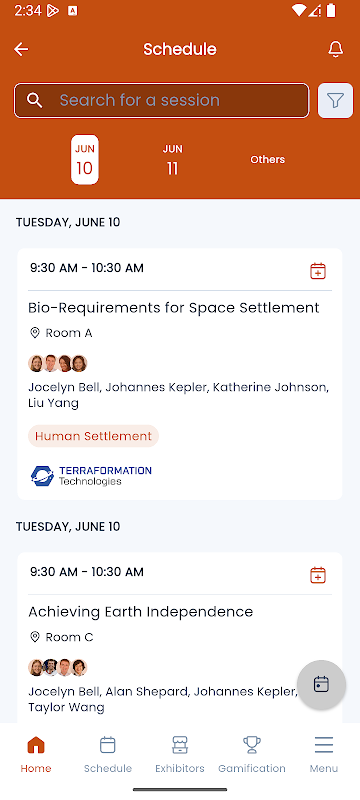Switch to the JUN 11 date tab
Screen dimensions: 360x800
(172, 160)
